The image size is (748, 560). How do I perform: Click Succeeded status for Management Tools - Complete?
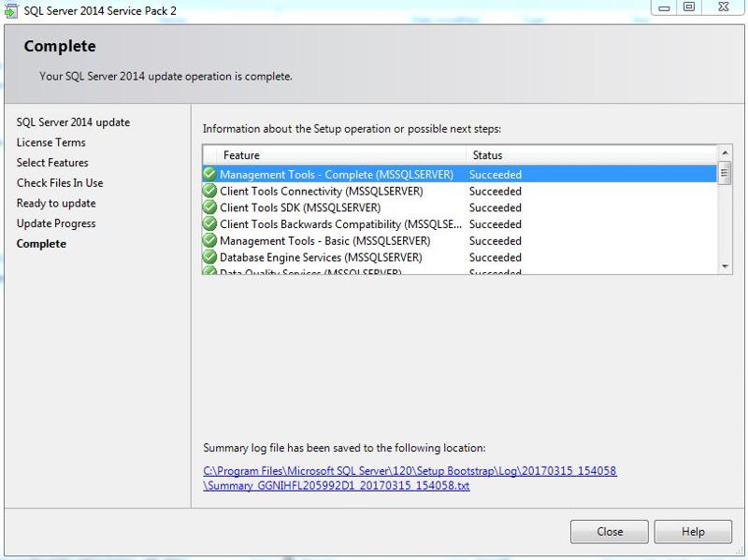tap(496, 174)
